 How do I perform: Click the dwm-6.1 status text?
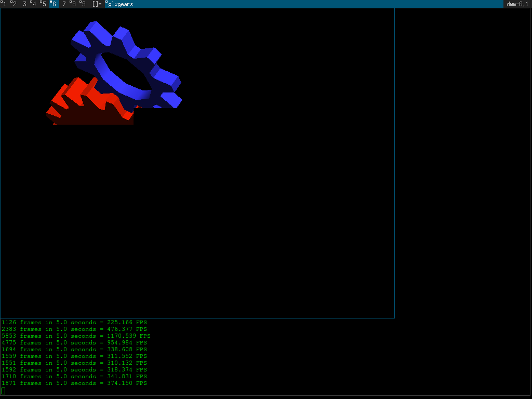click(x=517, y=4)
